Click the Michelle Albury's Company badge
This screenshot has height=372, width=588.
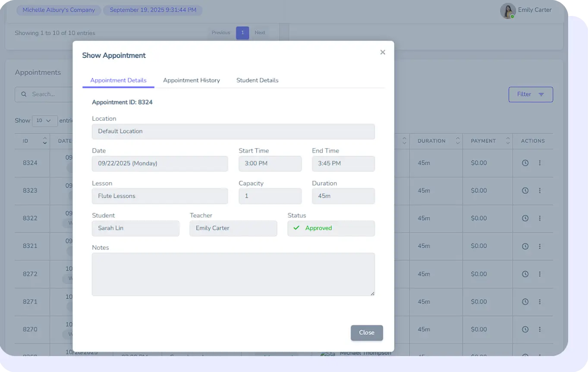pos(59,10)
